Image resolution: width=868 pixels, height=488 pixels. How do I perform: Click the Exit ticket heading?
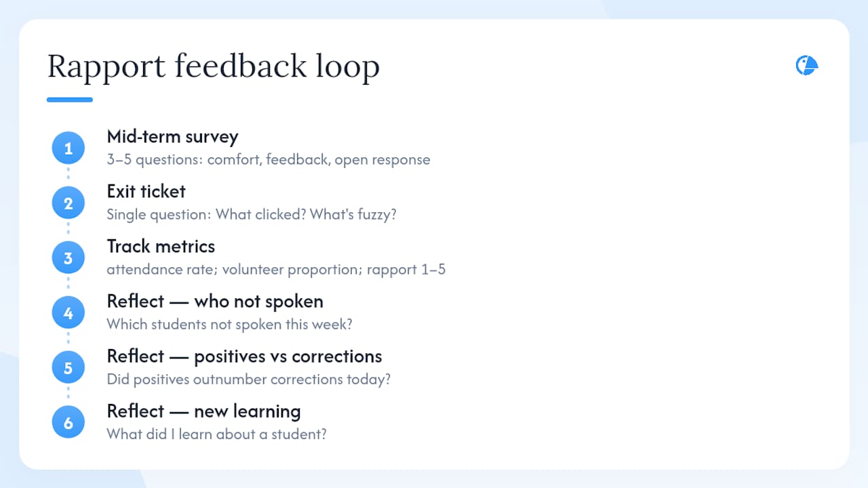(146, 191)
